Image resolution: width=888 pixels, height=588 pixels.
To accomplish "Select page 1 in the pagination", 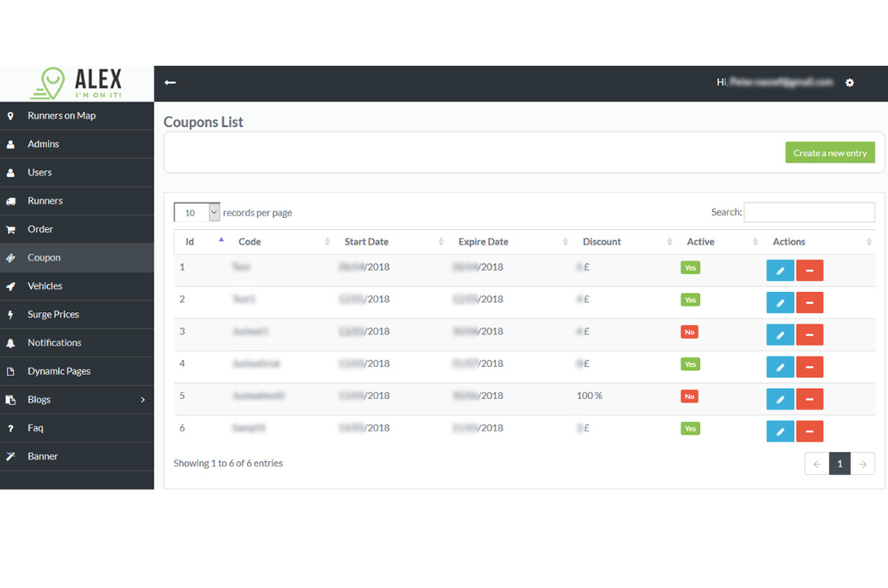I will [x=839, y=464].
